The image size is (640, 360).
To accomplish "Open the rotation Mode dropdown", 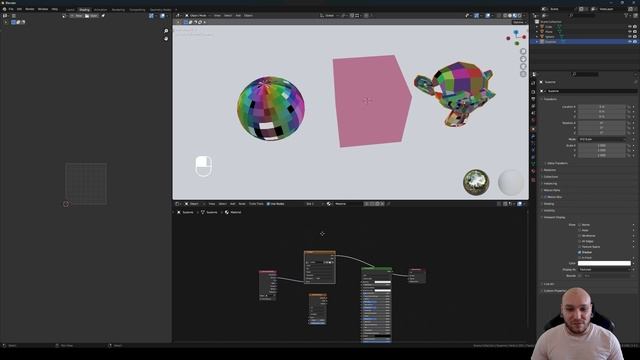I will 602,139.
